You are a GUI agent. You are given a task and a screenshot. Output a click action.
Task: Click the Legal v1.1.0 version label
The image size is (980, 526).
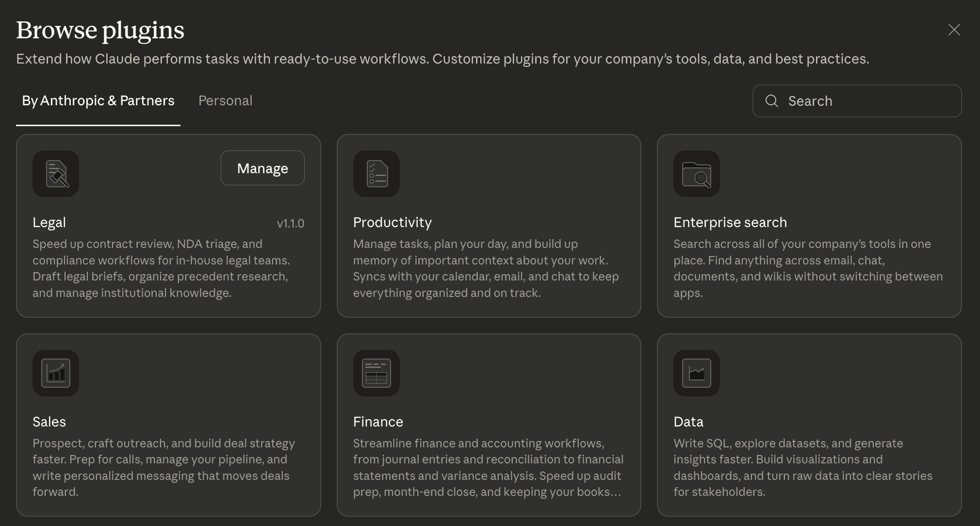click(290, 224)
